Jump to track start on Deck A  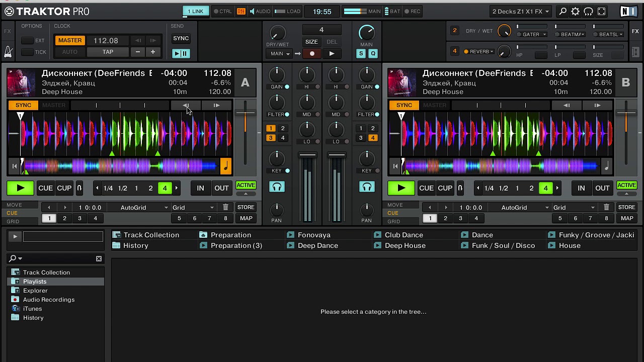[15, 166]
